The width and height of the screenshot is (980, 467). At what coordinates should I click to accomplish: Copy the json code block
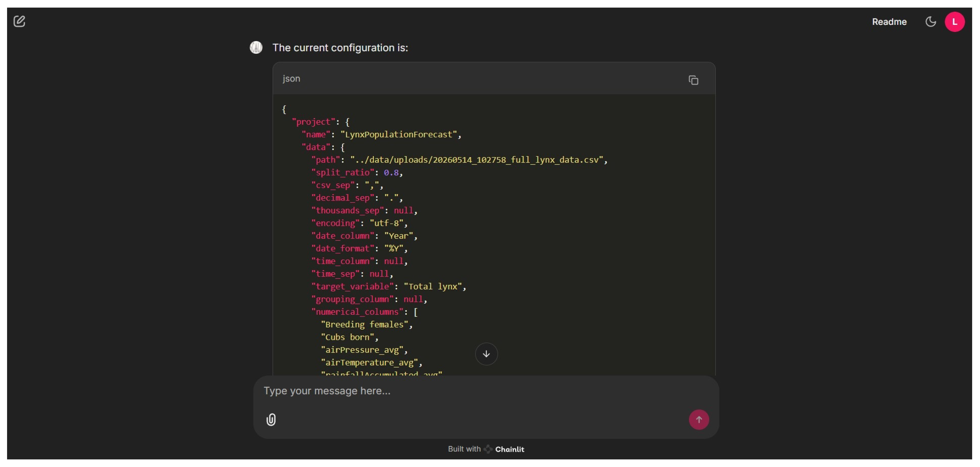[x=693, y=80]
